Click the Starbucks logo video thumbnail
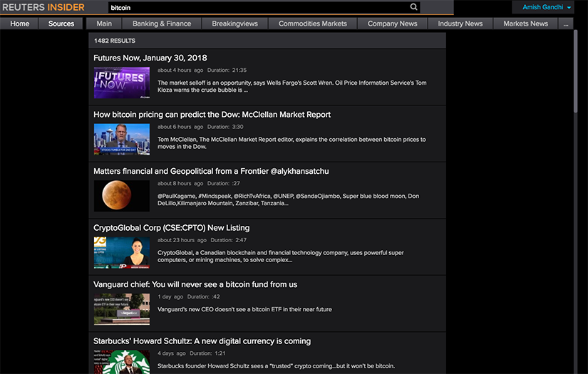This screenshot has width=588, height=374. click(x=122, y=362)
